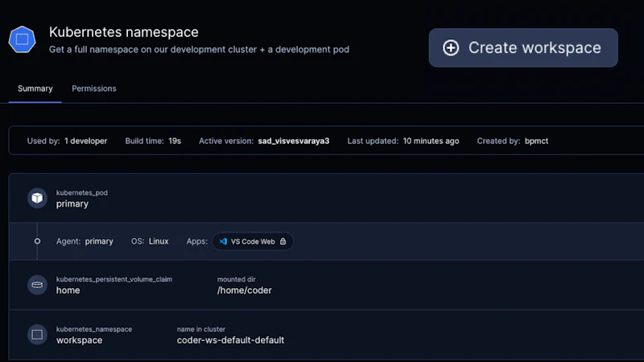
Task: Click the creator name bpmct
Action: pyautogui.click(x=535, y=141)
